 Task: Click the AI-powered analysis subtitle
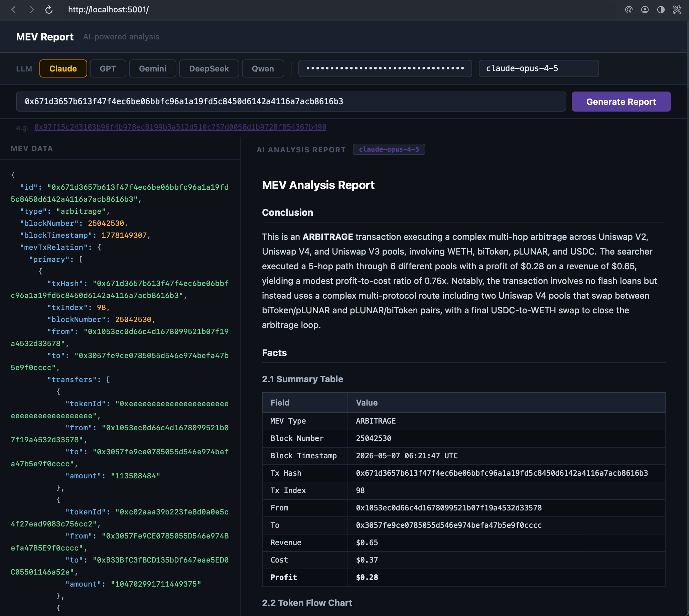(121, 36)
